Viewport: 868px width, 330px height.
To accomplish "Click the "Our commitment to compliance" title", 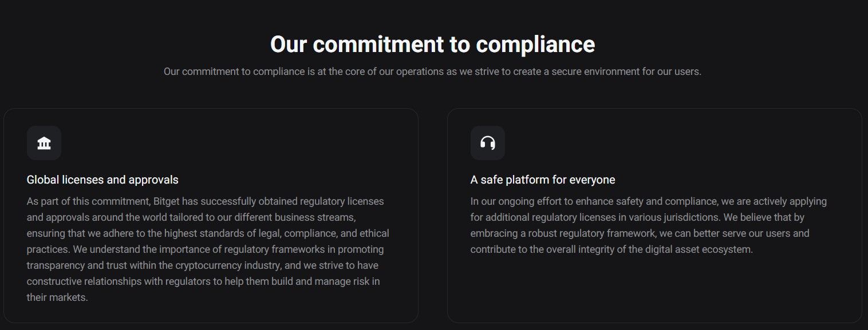I will (432, 45).
